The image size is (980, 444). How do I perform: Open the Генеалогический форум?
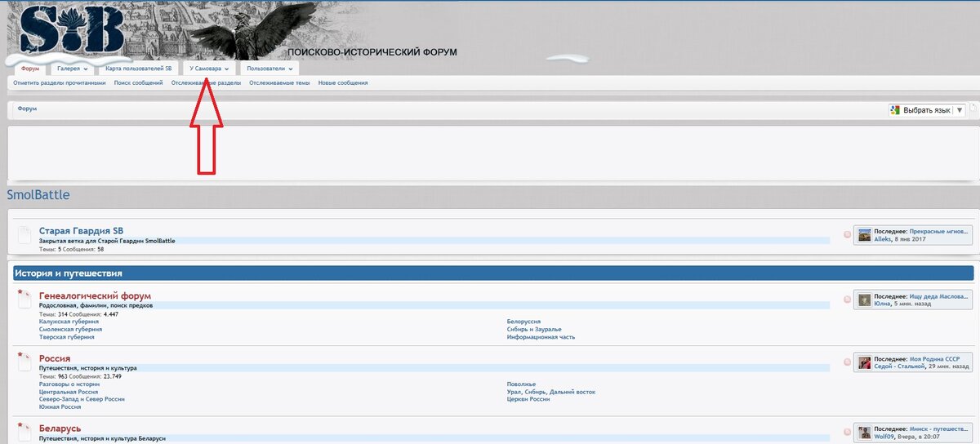(x=95, y=295)
